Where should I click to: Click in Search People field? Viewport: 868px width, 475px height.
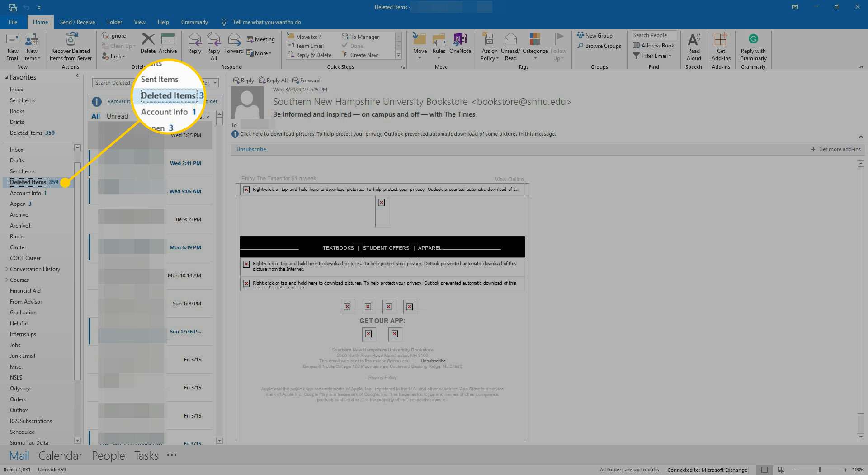point(654,35)
